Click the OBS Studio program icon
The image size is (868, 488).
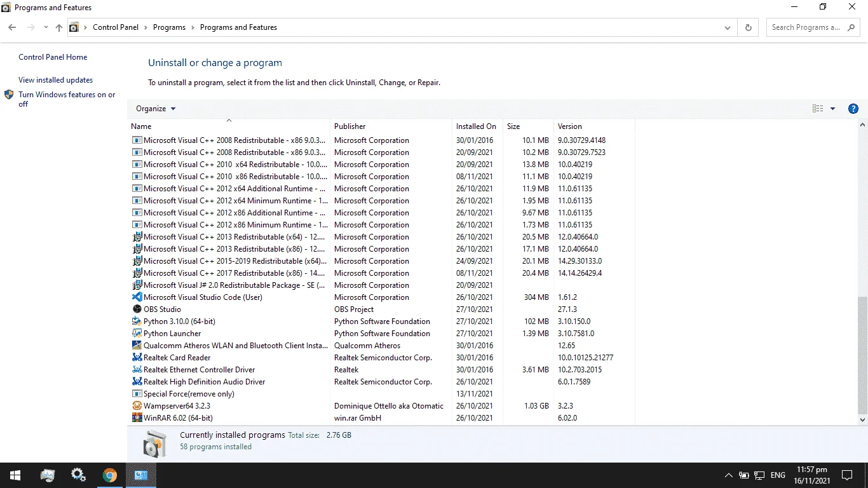pos(137,309)
